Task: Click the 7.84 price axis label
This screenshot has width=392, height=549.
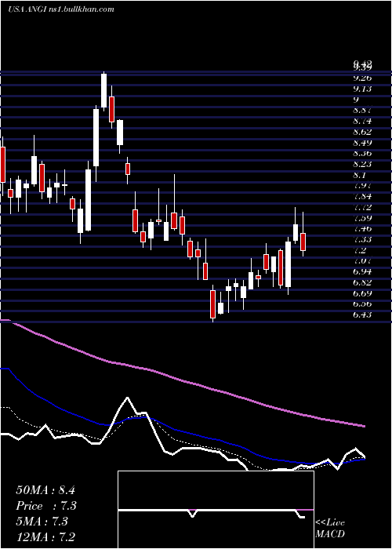Action: 362,196
